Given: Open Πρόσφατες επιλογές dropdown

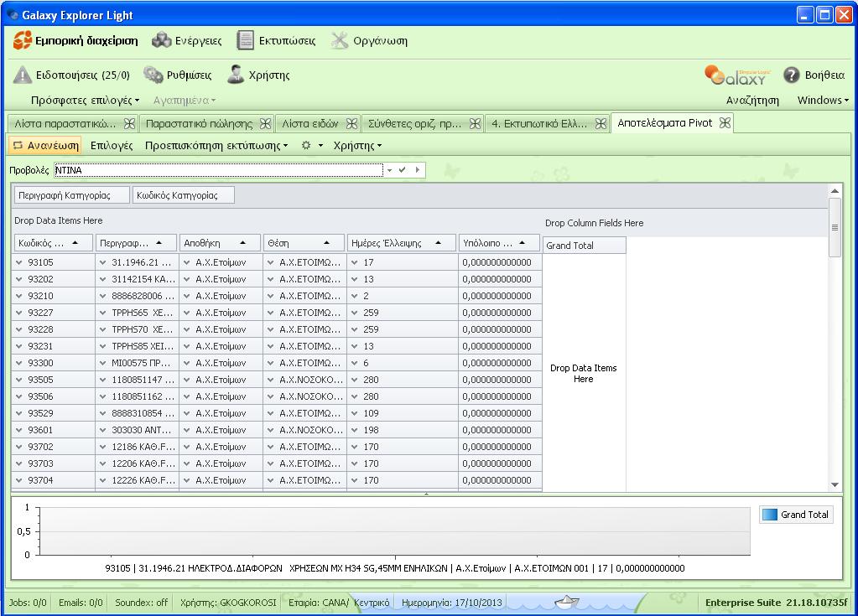Looking at the screenshot, I should point(85,100).
